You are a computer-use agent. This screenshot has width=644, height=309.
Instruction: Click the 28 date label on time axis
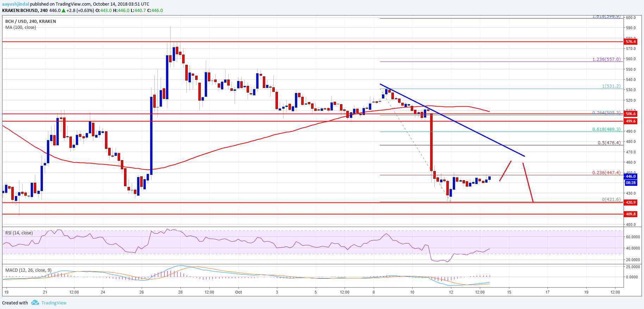pyautogui.click(x=180, y=292)
